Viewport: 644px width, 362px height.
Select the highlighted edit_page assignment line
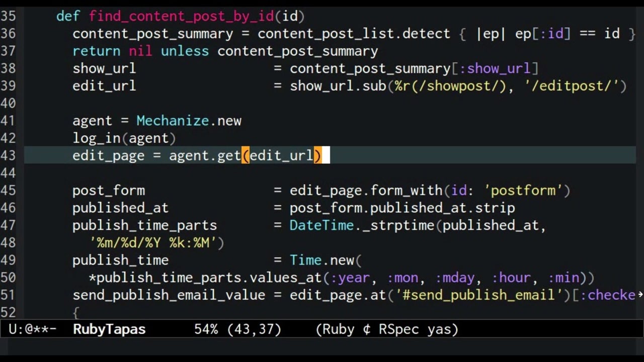pyautogui.click(x=196, y=155)
